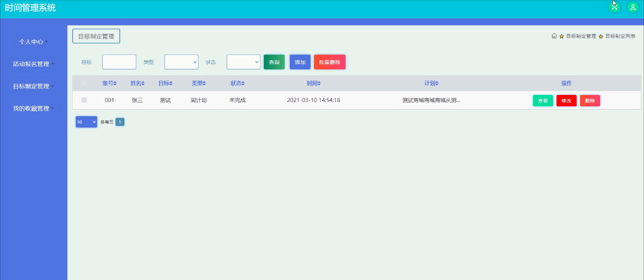Sort by 账号 column arrows
Screen dimensions: 644x280
[x=115, y=84]
